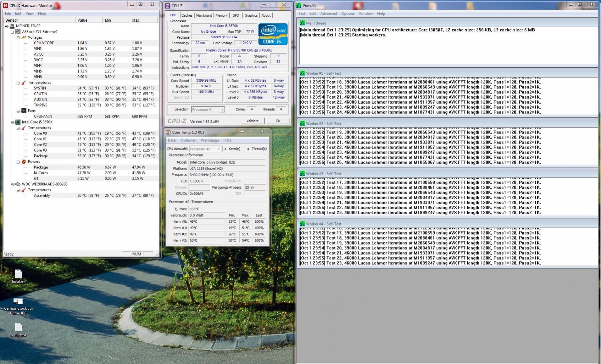Collapse the Powers node
Screen dimensions: 601x364
[18, 162]
